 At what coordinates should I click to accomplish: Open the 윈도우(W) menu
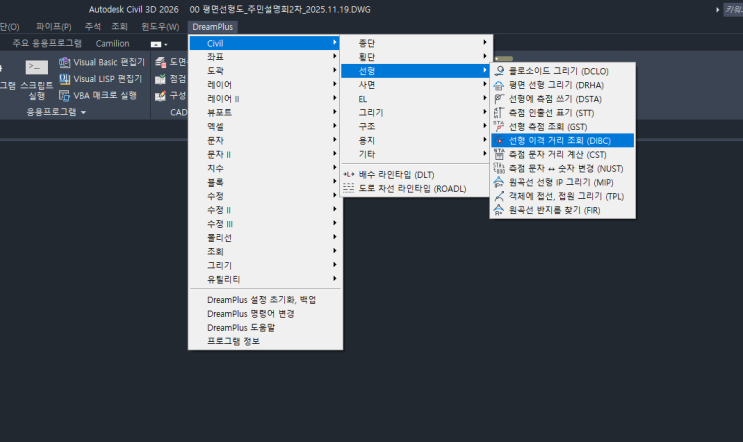[160, 27]
